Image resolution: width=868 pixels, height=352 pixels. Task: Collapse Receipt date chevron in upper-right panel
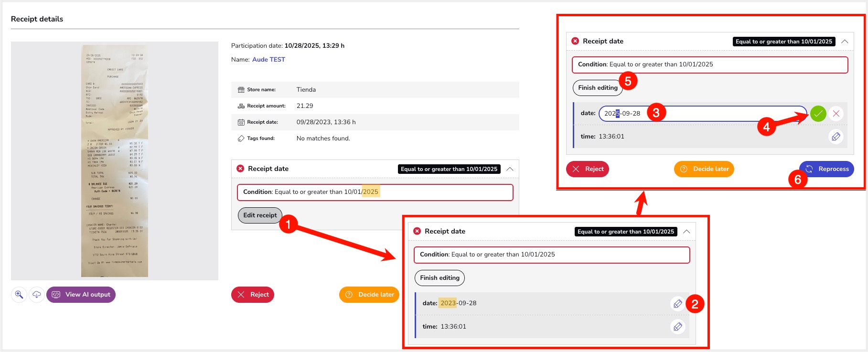pos(845,42)
